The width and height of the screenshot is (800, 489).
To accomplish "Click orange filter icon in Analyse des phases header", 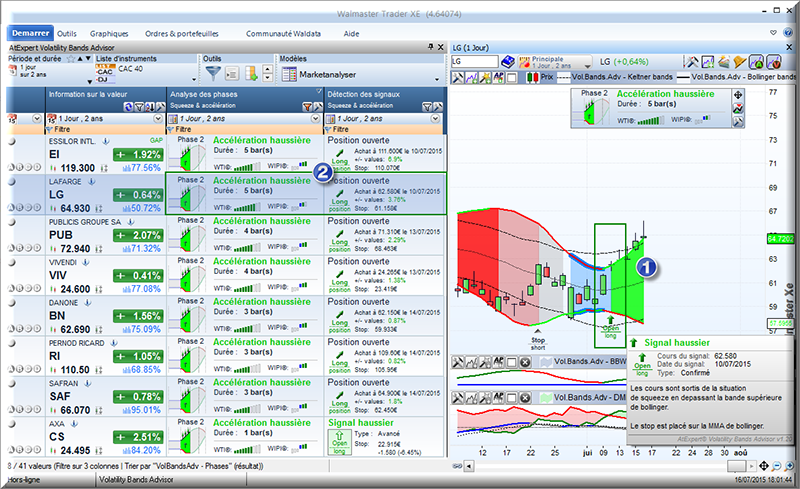I will (307, 106).
